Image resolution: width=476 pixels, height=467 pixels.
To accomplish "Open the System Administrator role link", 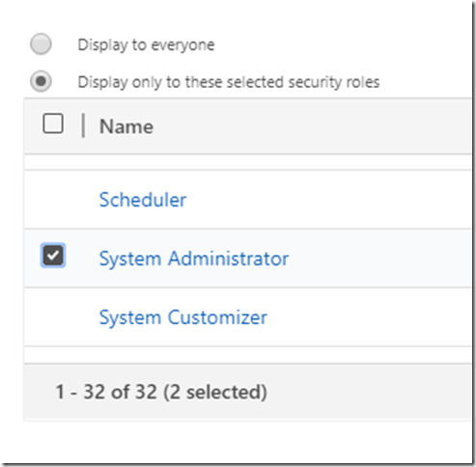I will (x=194, y=259).
